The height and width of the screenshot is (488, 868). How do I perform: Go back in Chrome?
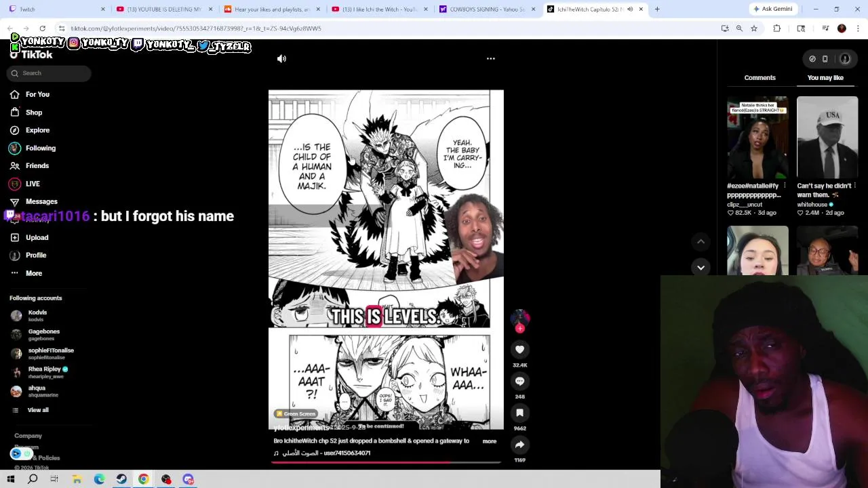pos(11,28)
